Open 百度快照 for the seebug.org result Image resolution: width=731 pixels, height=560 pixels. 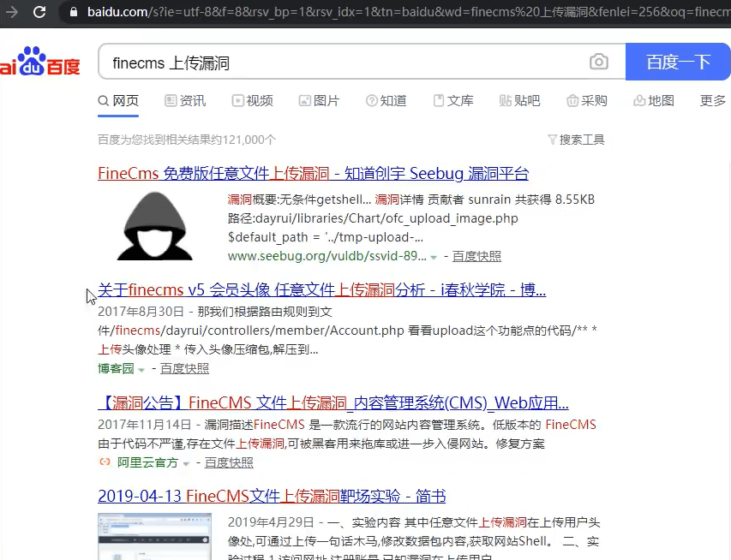[476, 256]
